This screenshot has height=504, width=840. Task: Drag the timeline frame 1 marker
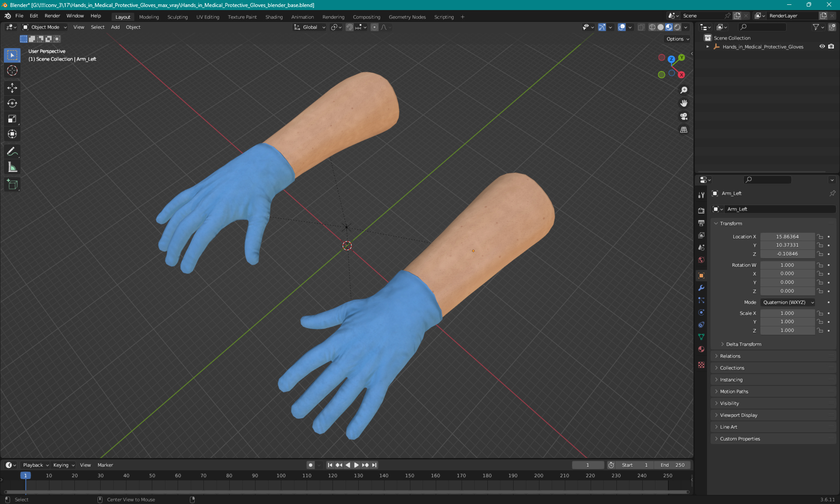26,475
